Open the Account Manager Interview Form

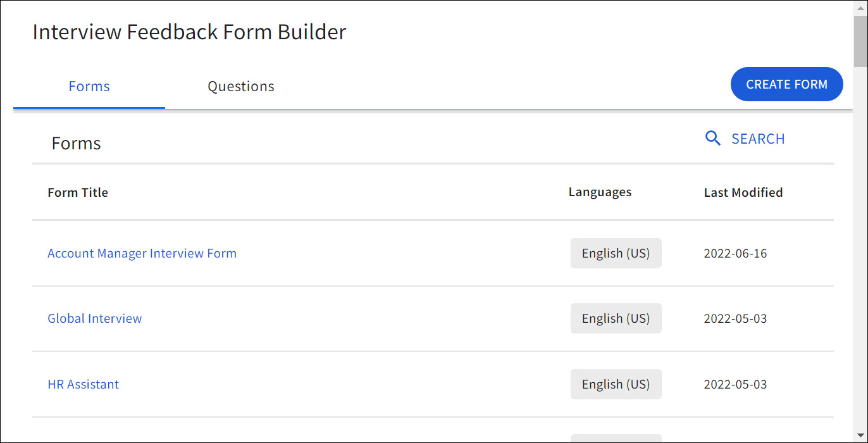click(x=142, y=253)
